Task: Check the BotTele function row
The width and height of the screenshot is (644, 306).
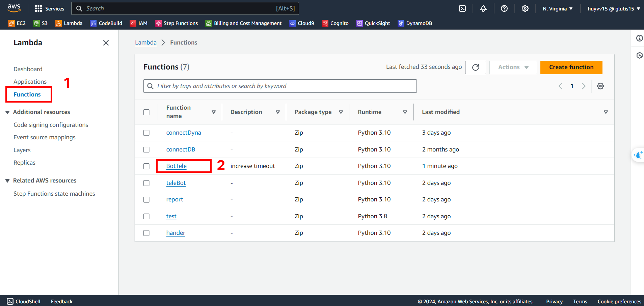Action: click(x=146, y=166)
